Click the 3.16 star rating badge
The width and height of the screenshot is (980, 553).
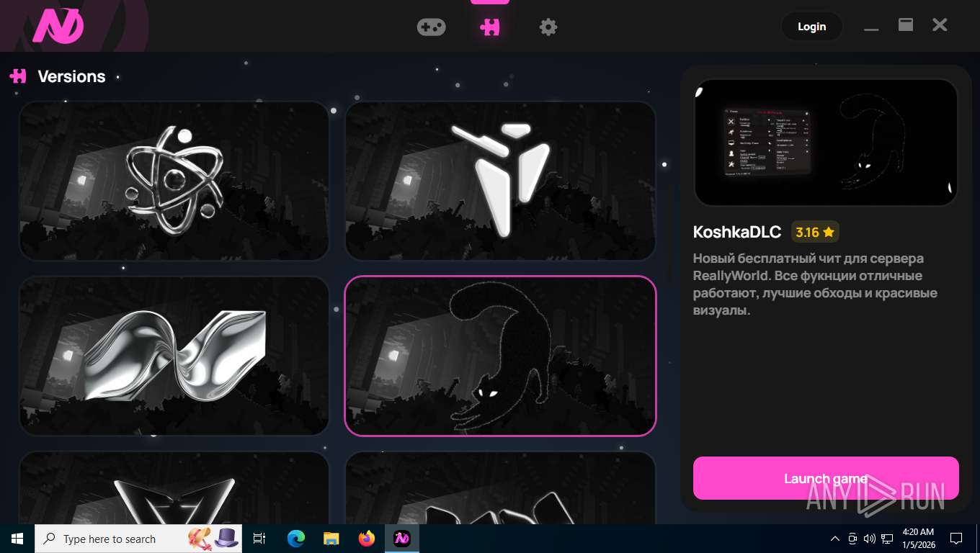click(x=815, y=232)
